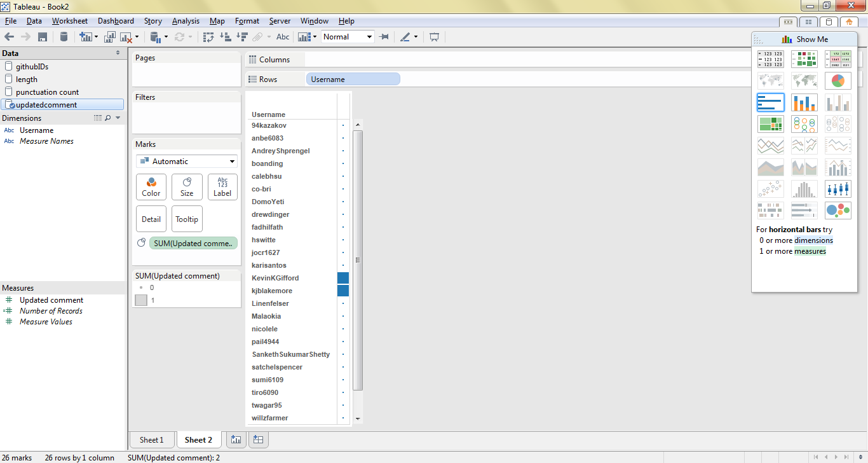Open the Clear Sheet dropdown arrow
868x463 pixels.
[x=136, y=37]
